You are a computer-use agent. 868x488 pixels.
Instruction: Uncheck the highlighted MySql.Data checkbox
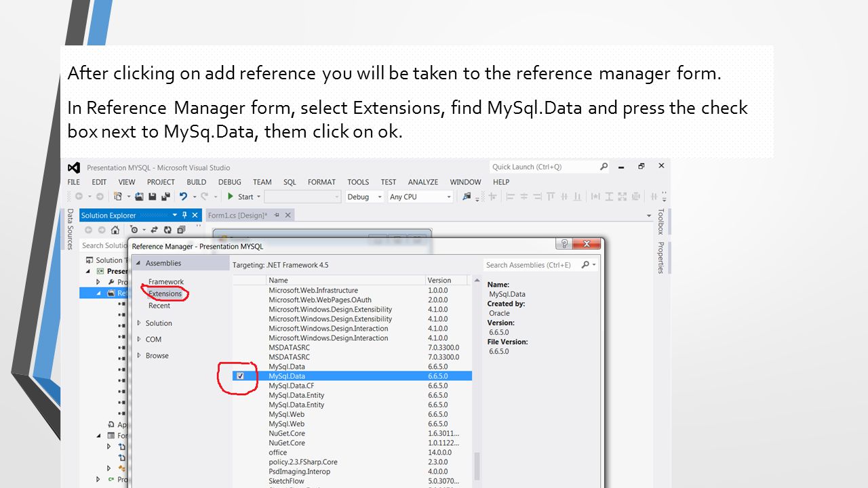click(x=240, y=375)
